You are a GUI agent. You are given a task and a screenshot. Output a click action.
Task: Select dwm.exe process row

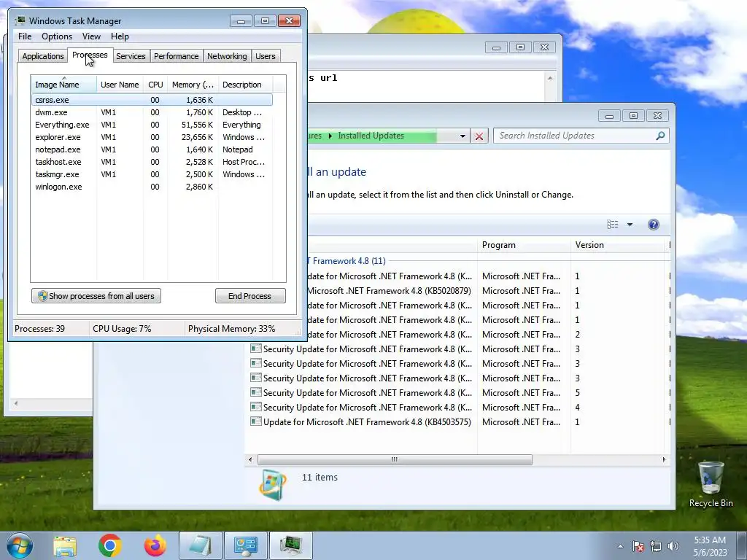(152, 112)
